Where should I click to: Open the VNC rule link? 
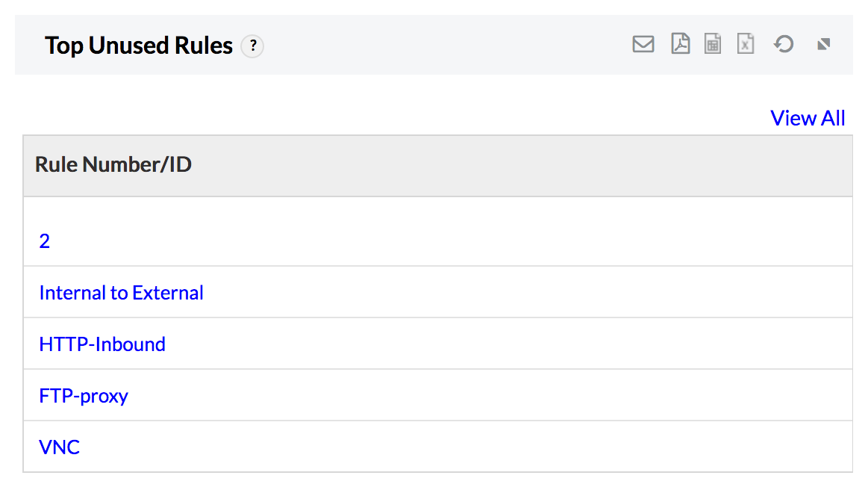point(60,447)
